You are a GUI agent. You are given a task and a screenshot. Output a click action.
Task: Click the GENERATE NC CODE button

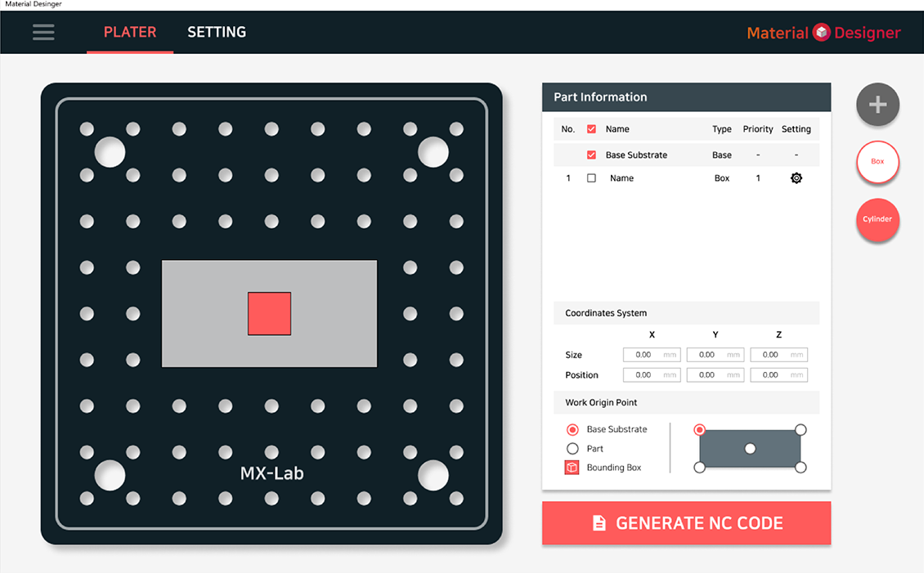(686, 523)
